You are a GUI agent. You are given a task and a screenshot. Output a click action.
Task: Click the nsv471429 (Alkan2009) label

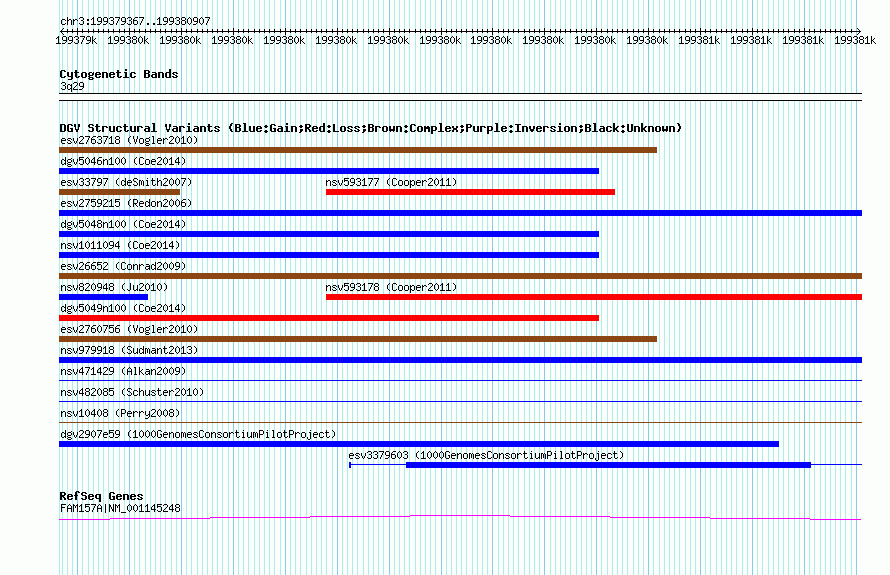pos(123,371)
